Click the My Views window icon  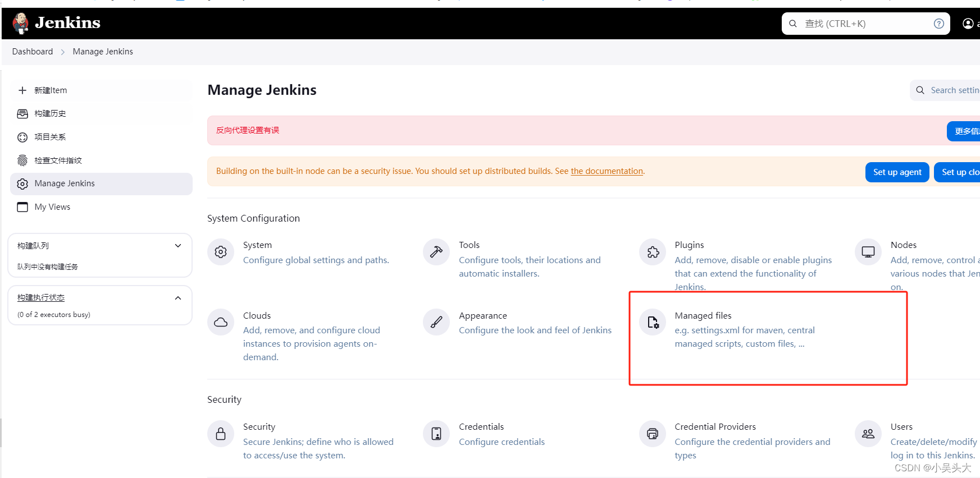[22, 207]
